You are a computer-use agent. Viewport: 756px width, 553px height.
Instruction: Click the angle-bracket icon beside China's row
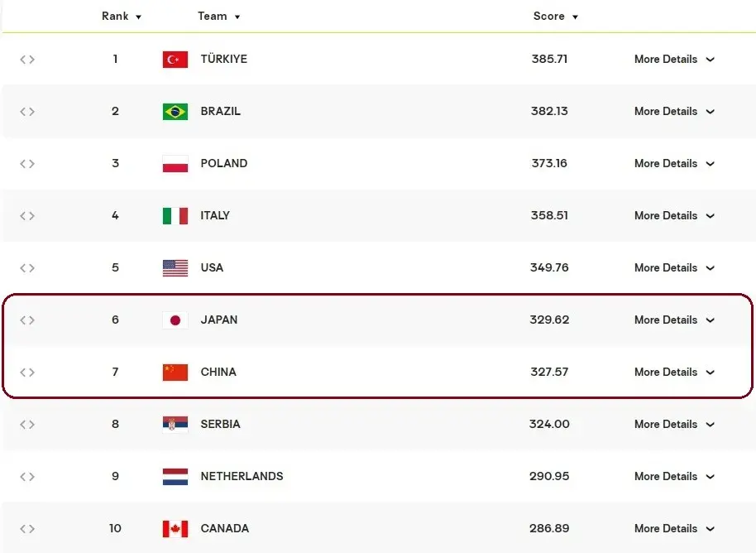click(27, 372)
